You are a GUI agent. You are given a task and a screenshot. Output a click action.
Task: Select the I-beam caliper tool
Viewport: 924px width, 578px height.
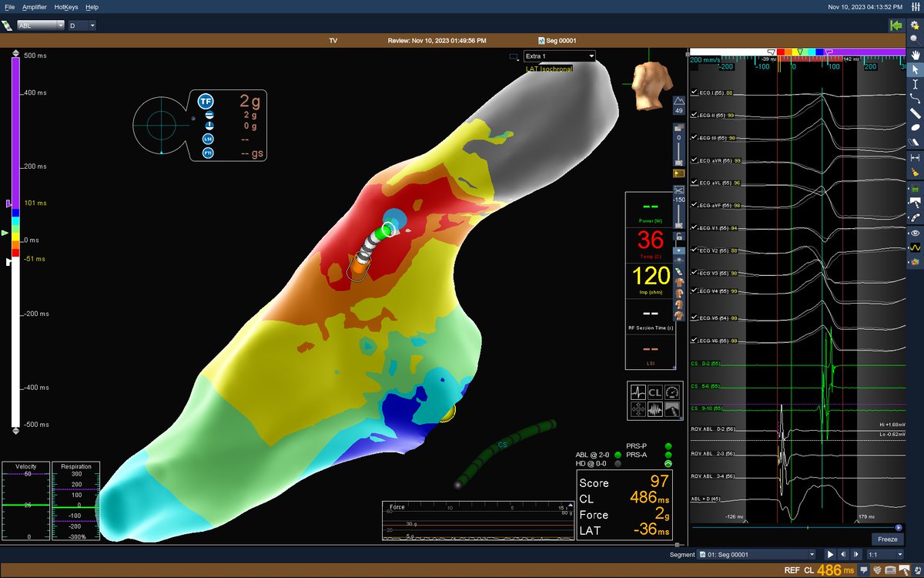[915, 85]
